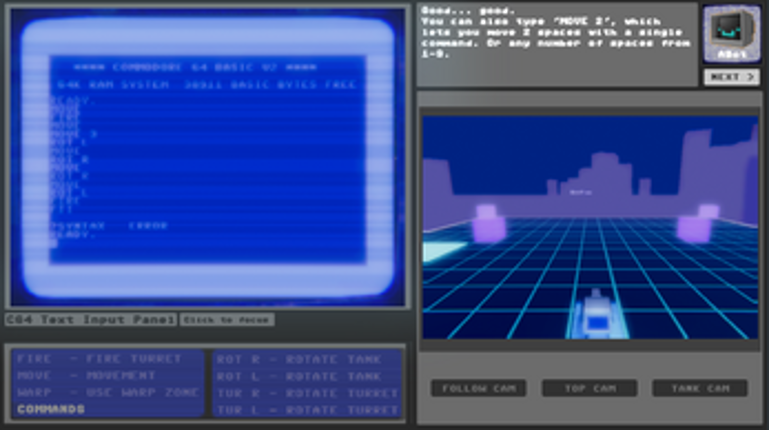
Task: Switch to FOLLOW CAM view
Action: click(x=479, y=388)
